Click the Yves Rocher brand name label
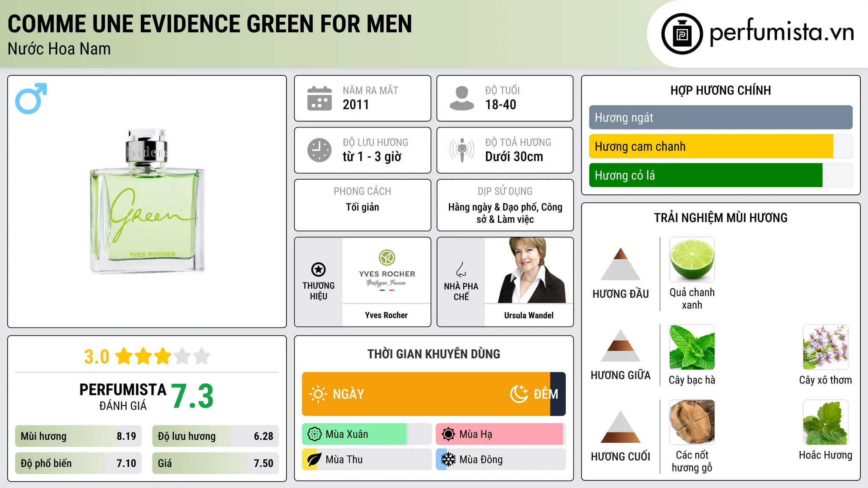Viewport: 868px width, 488px height. click(387, 315)
